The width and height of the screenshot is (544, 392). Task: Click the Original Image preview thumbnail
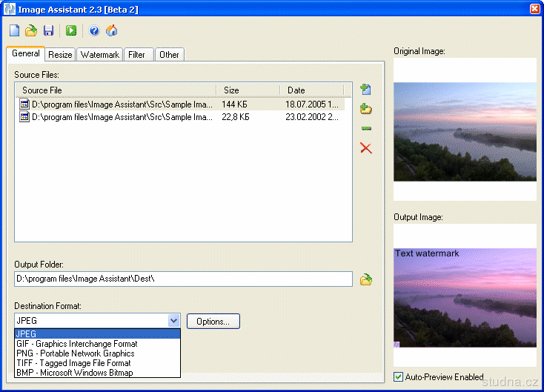465,131
